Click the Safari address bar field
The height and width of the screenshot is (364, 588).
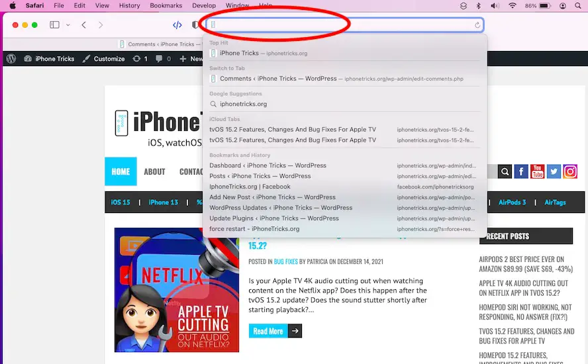tap(344, 24)
